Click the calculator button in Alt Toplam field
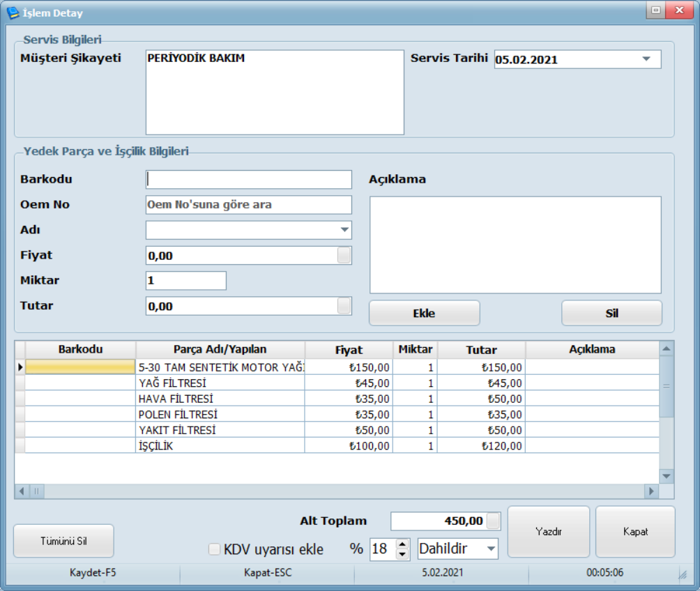The width and height of the screenshot is (700, 591). (493, 521)
